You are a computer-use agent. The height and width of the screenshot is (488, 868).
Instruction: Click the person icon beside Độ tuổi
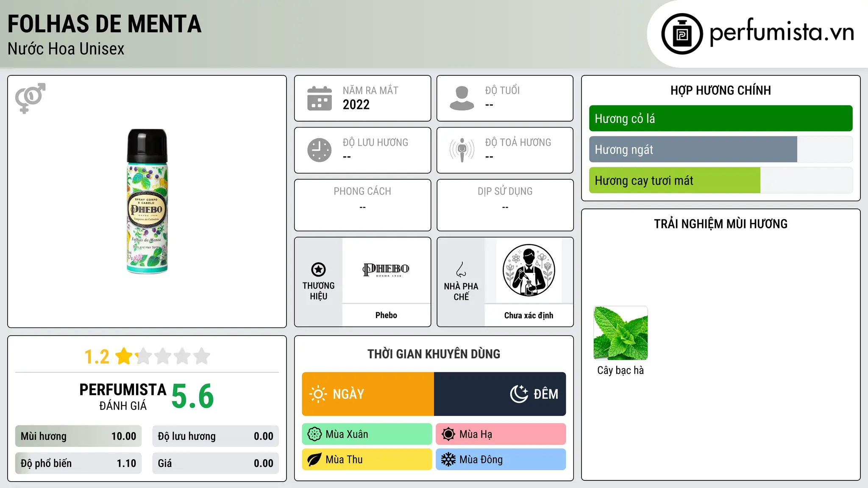462,98
